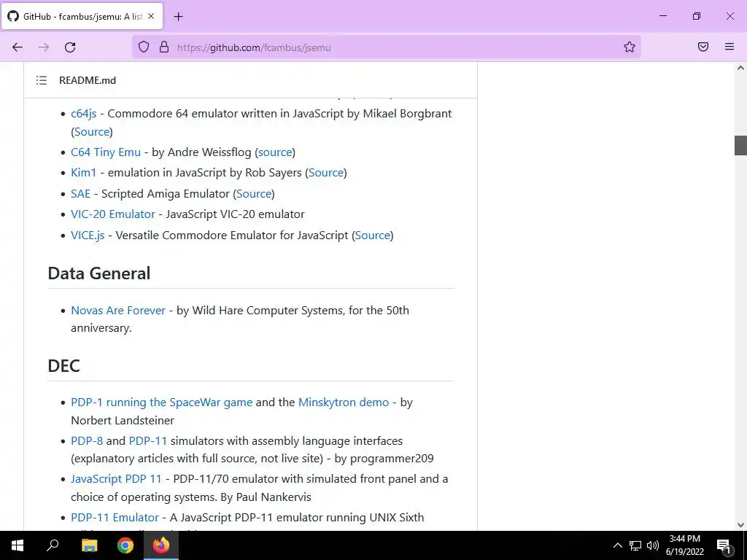Open the notification center icon
747x560 pixels.
724,545
